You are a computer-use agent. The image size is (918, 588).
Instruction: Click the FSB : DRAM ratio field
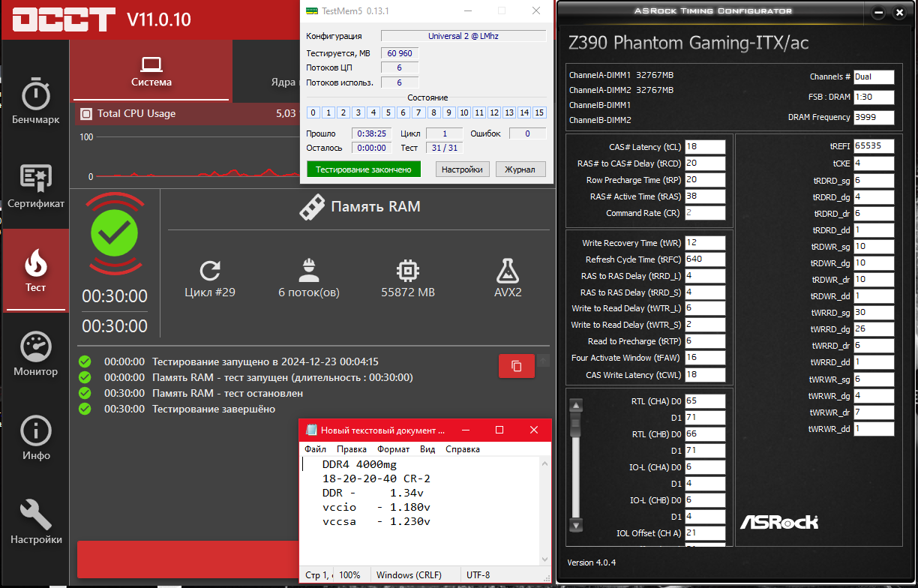point(874,97)
